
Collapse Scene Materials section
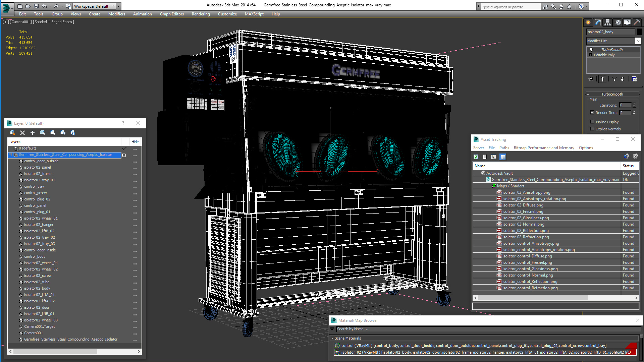tap(332, 339)
